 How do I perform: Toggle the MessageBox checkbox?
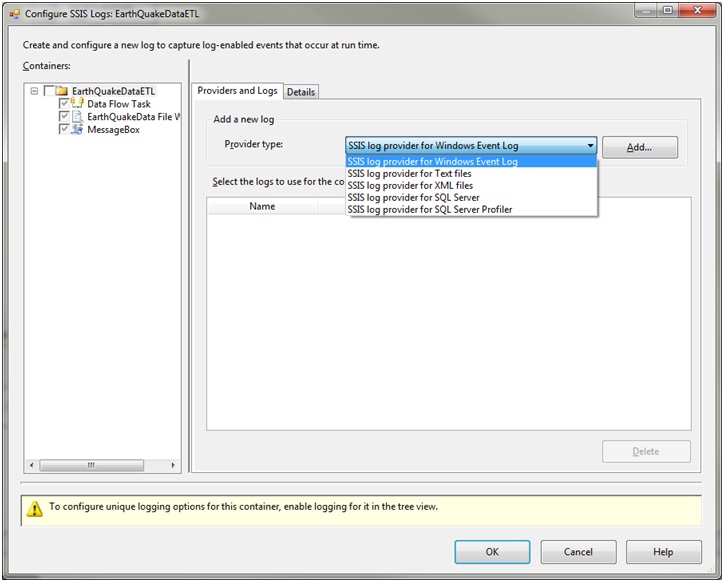click(x=64, y=129)
